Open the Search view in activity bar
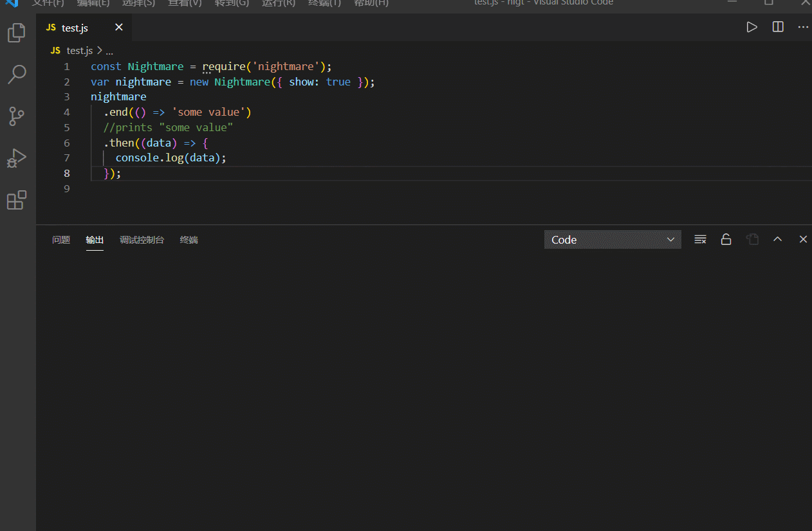 coord(17,74)
